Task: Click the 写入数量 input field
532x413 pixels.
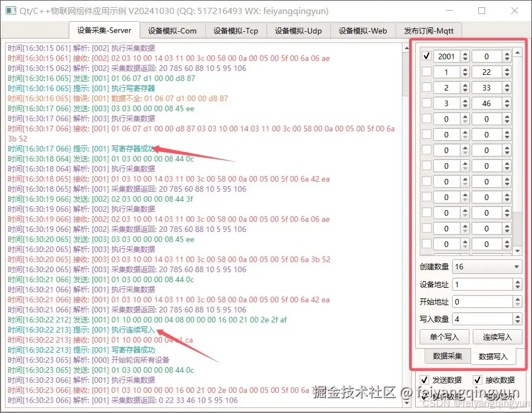Action: pos(482,319)
